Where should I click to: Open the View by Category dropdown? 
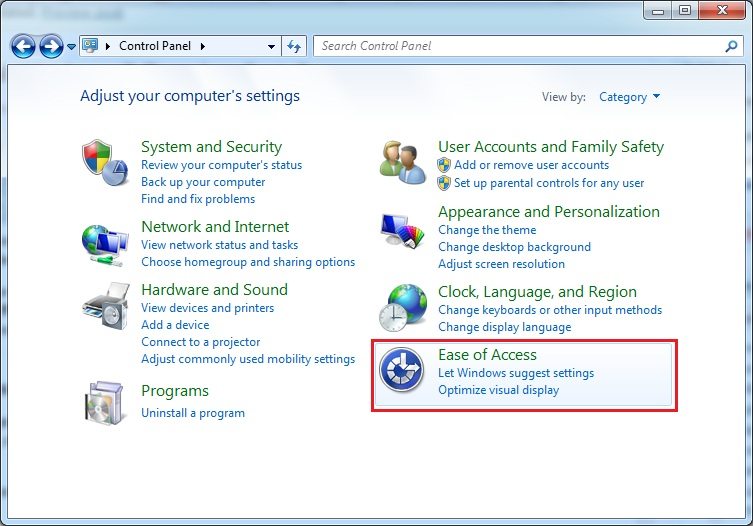(x=630, y=97)
